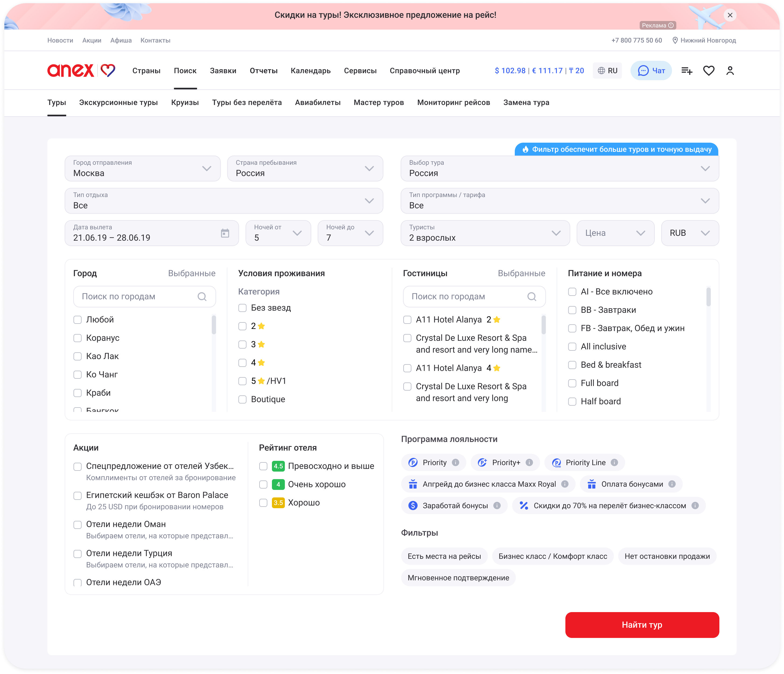Viewport: 784px width, 674px height.
Task: Click the add-to-list icon in header
Action: point(686,71)
